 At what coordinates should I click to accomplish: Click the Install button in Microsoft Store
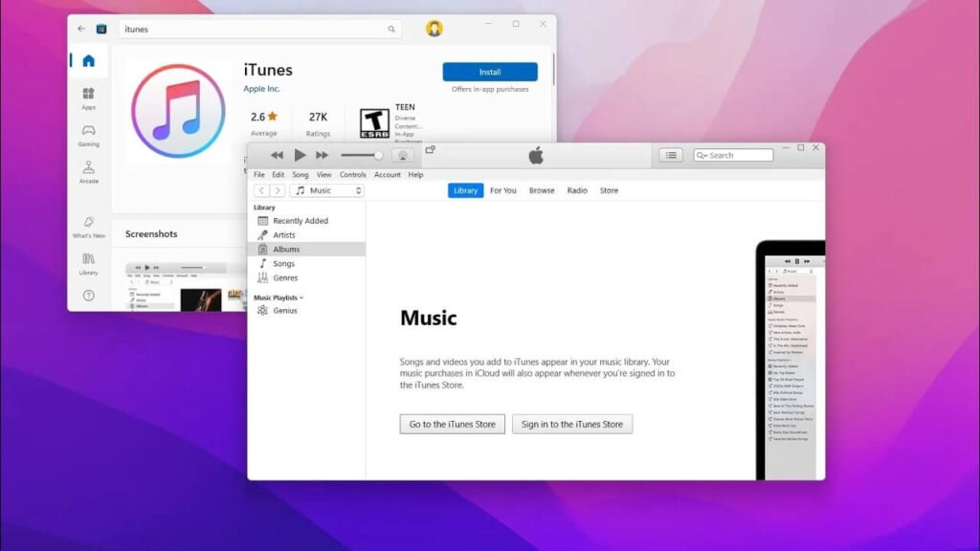489,72
